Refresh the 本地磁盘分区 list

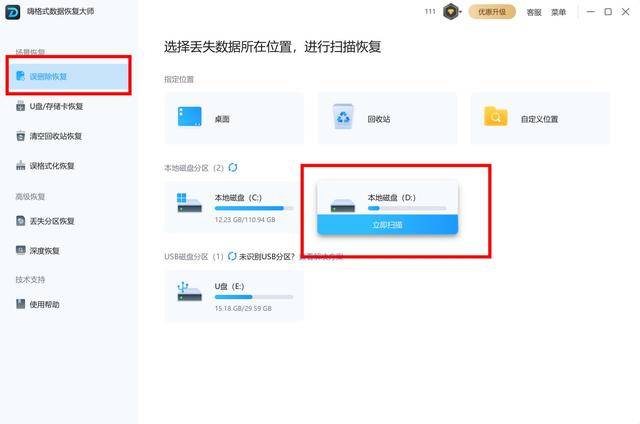point(233,167)
